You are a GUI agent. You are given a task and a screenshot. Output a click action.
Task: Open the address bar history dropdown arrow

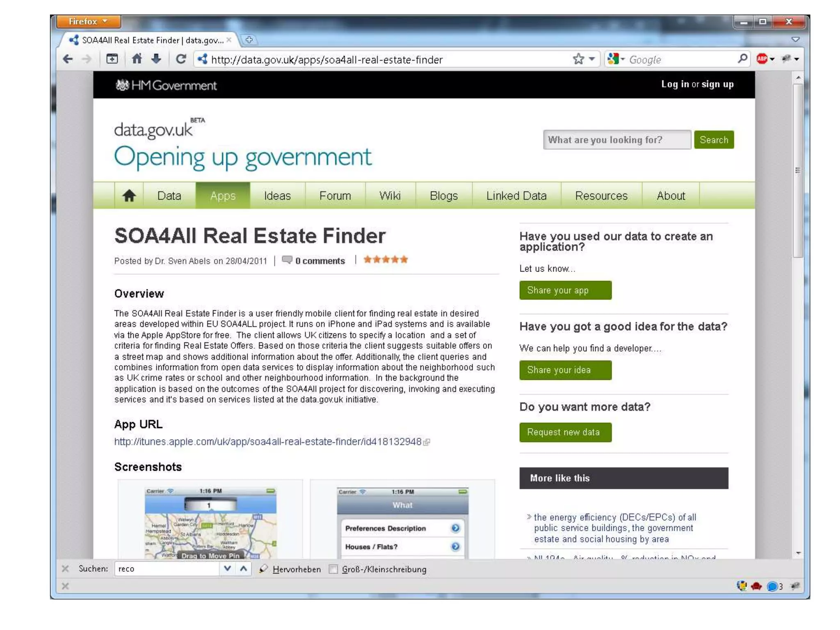[x=592, y=59]
